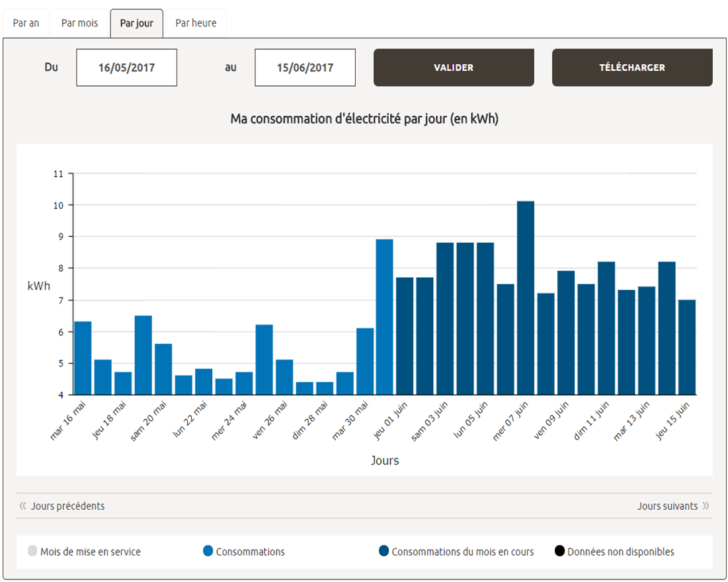Click the « chevron beside Jours précédents
The height and width of the screenshot is (582, 728).
pos(23,506)
